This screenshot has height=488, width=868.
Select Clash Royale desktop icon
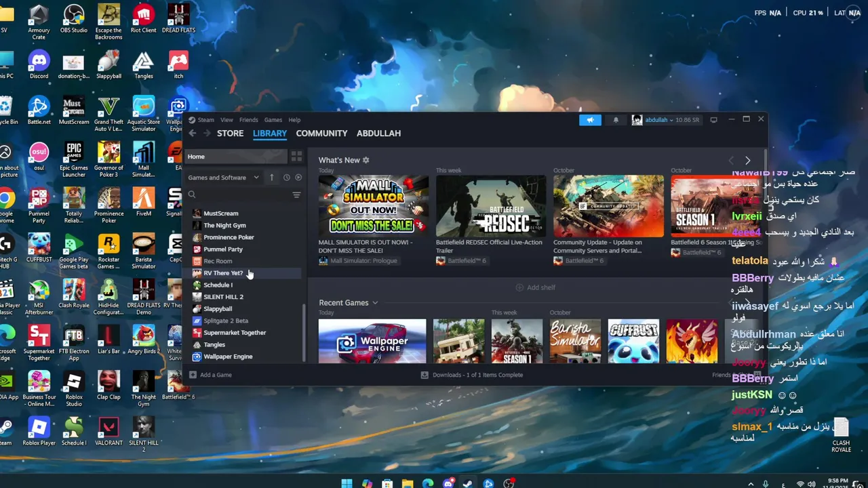[x=74, y=293]
